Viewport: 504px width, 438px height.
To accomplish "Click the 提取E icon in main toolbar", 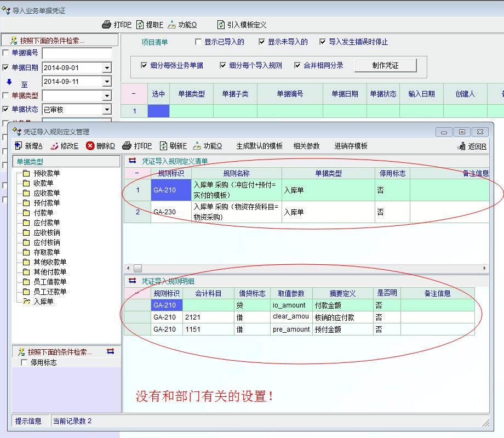I will coord(140,25).
